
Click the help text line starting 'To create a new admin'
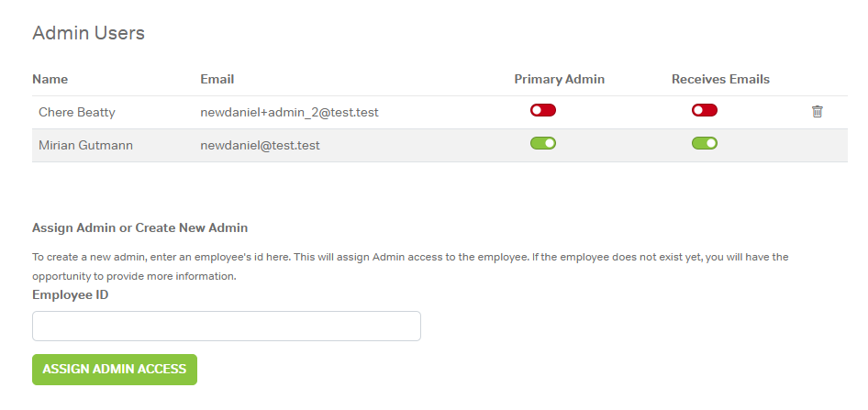click(x=410, y=257)
